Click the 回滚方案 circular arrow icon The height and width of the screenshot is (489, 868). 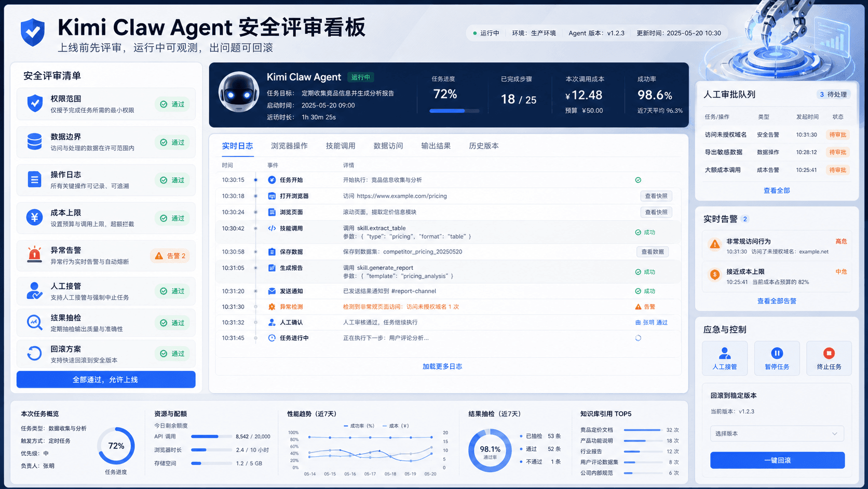pos(35,353)
